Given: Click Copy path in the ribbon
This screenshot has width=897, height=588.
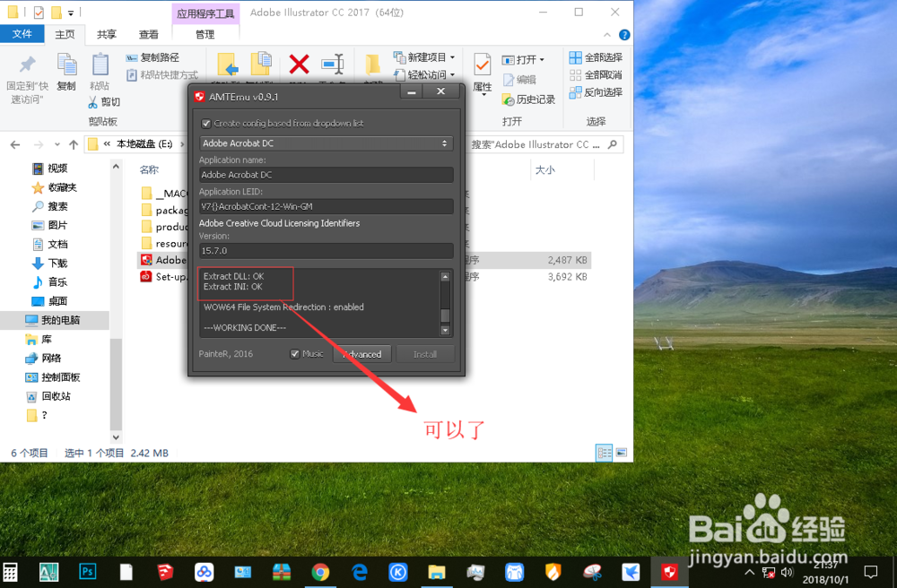Looking at the screenshot, I should 152,57.
